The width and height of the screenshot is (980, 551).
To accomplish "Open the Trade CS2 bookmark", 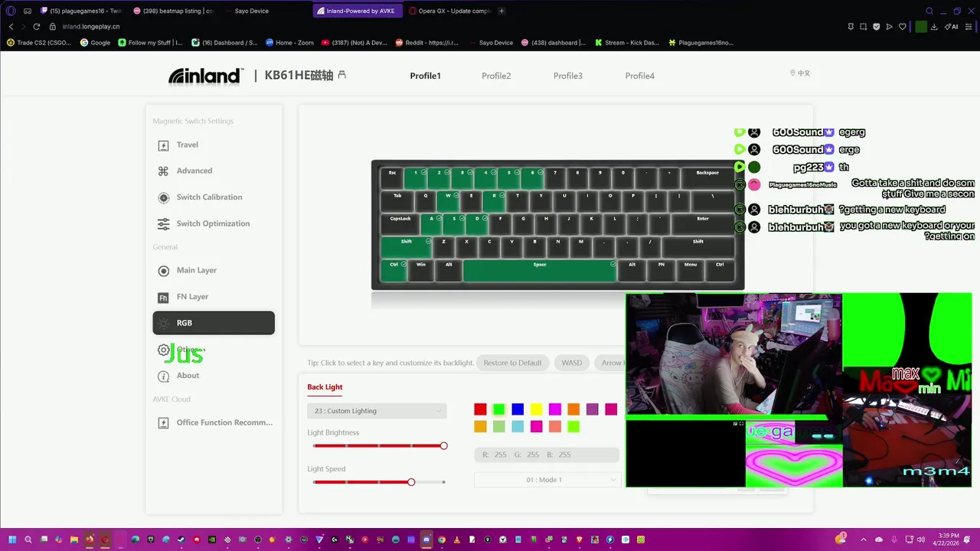I will point(38,43).
